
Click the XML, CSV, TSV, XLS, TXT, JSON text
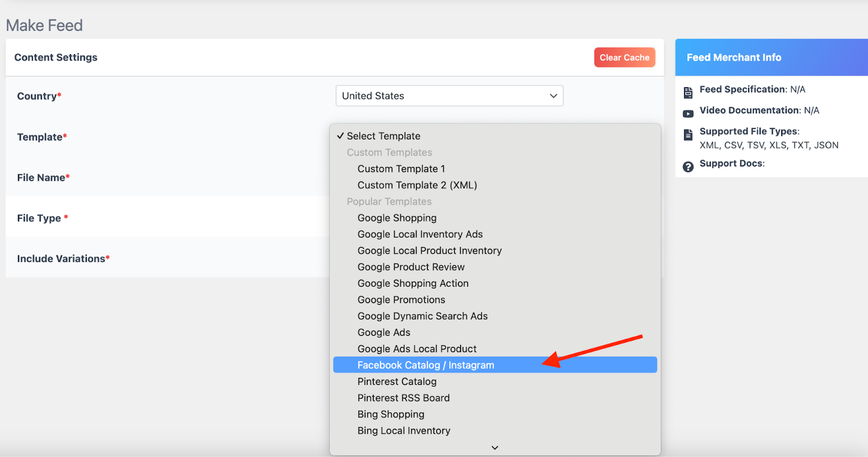769,145
